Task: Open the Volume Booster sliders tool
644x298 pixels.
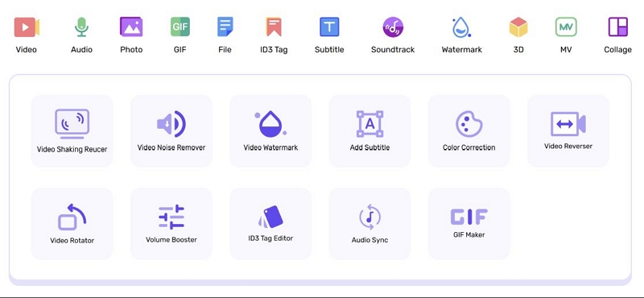Action: (171, 224)
